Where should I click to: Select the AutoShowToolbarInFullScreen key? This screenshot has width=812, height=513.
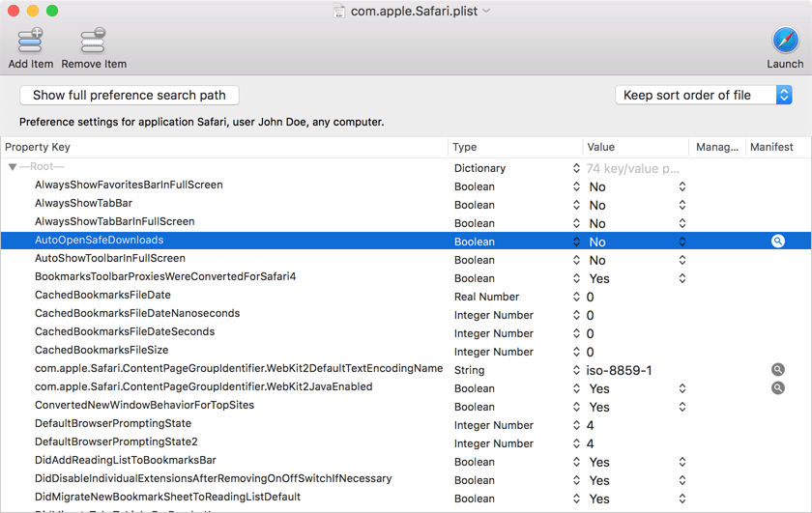point(110,258)
